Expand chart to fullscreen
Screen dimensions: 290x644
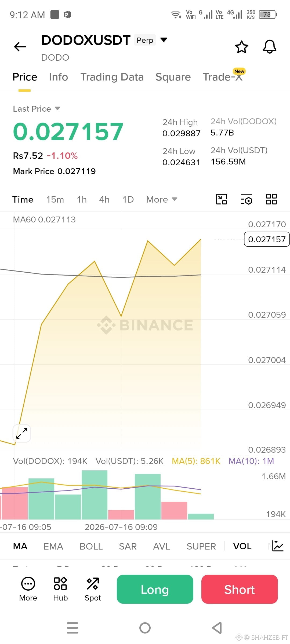point(22,433)
